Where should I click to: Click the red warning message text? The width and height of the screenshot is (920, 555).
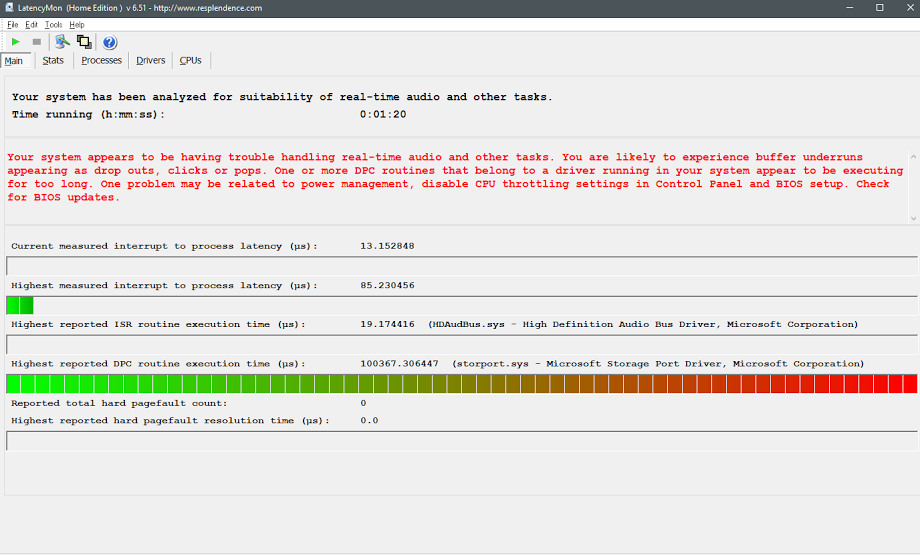[455, 177]
